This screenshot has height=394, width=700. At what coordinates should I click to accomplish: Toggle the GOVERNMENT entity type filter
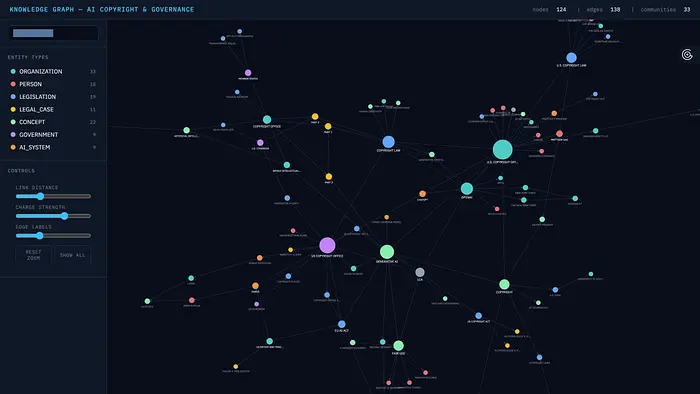[53, 134]
